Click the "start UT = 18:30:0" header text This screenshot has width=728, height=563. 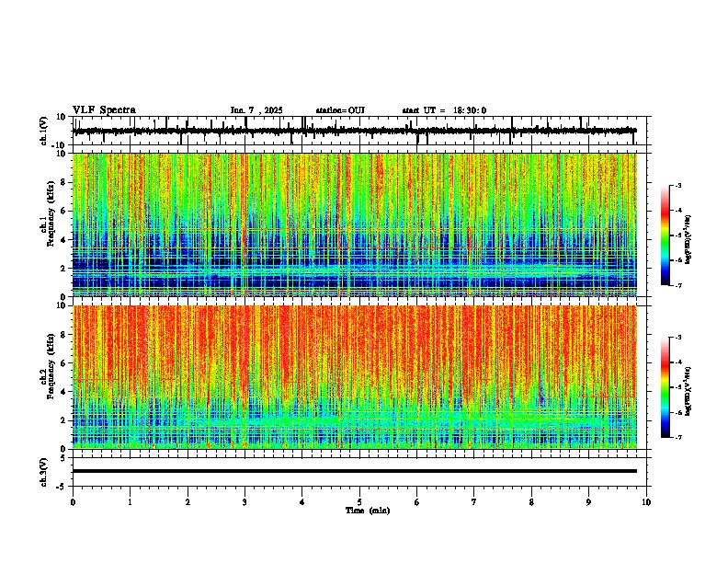[444, 110]
